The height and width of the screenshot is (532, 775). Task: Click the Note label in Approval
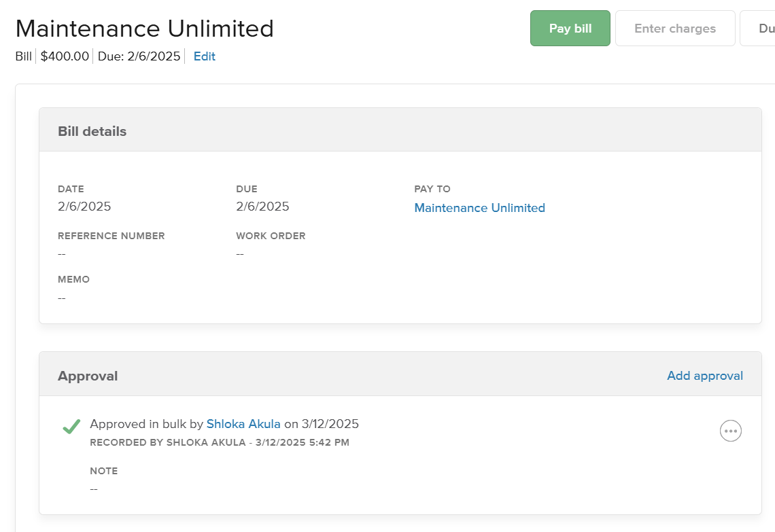(x=103, y=471)
